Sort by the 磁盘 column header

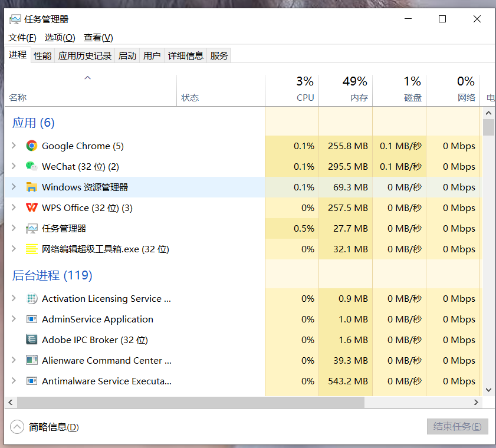coord(399,90)
